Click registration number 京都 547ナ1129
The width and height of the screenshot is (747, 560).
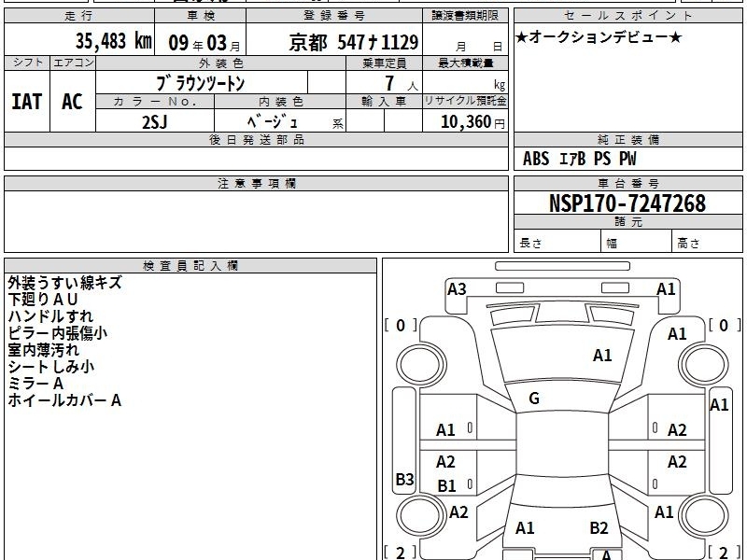point(354,43)
